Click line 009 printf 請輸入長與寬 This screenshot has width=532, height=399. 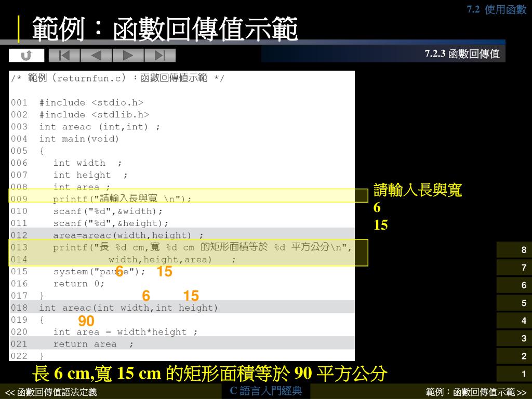[x=101, y=198]
